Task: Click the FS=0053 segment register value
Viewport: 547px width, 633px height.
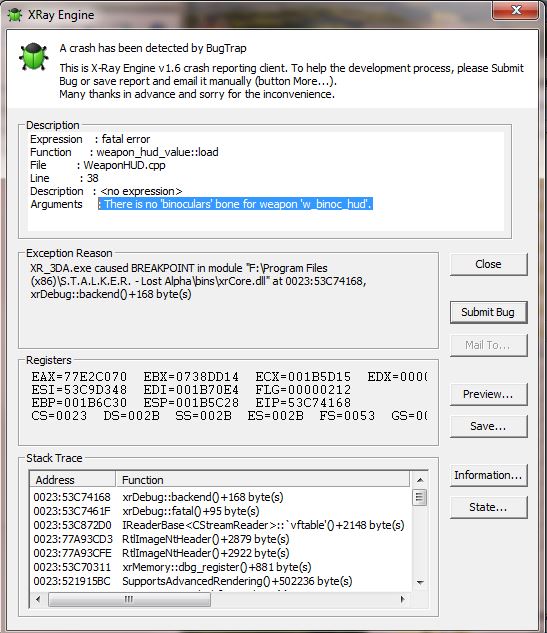Action: [347, 416]
